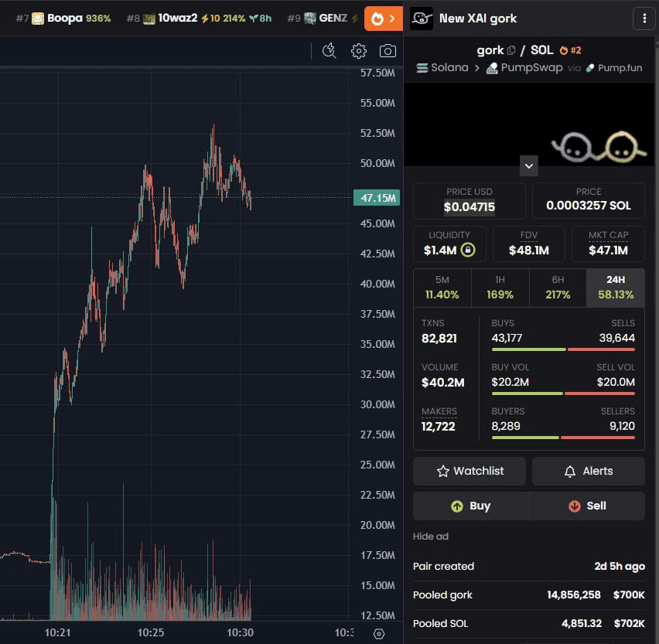Open the #7 Boopa trending token
The height and width of the screenshot is (644, 659).
tap(63, 19)
